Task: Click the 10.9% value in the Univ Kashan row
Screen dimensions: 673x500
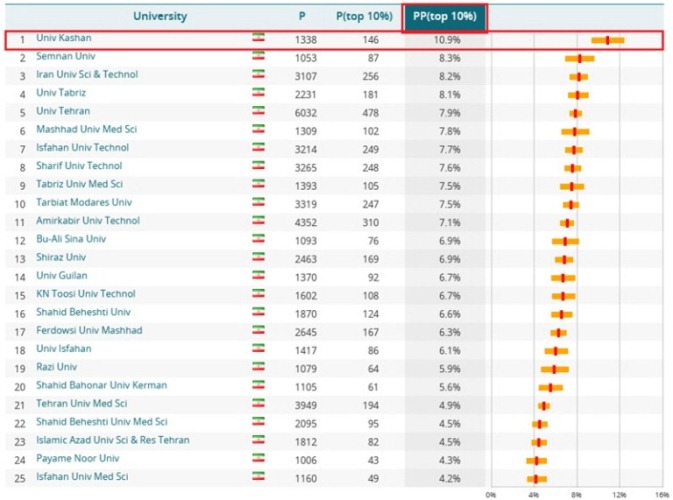Action: pos(446,40)
